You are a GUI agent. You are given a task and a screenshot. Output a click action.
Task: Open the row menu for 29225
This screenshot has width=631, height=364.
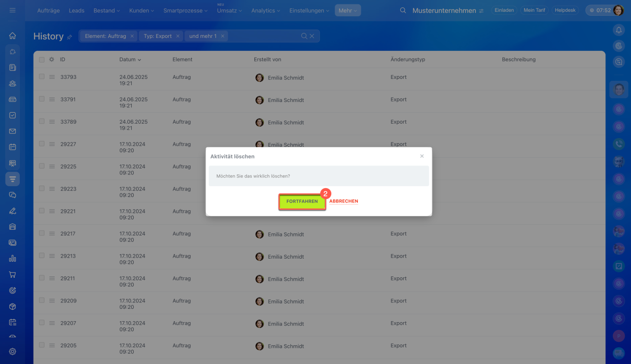(52, 166)
